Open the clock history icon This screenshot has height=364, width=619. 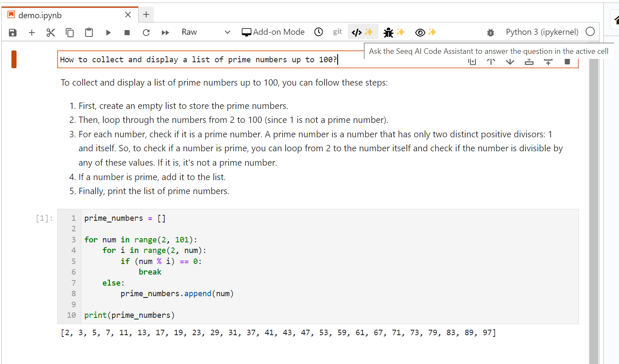coord(319,32)
